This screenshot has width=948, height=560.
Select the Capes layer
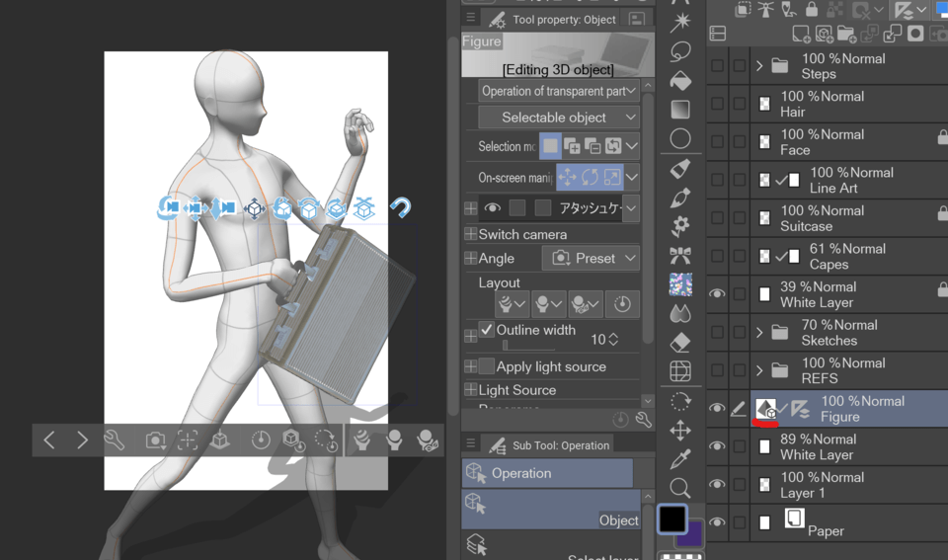click(x=849, y=257)
